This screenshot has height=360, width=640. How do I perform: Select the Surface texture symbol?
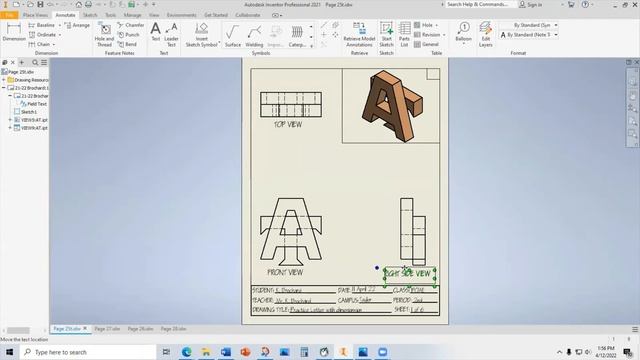233,36
